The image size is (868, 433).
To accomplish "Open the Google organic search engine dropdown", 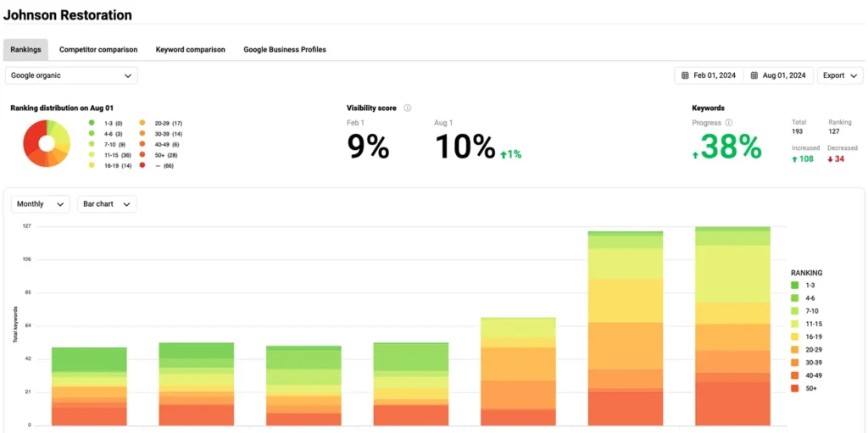I will click(x=71, y=75).
